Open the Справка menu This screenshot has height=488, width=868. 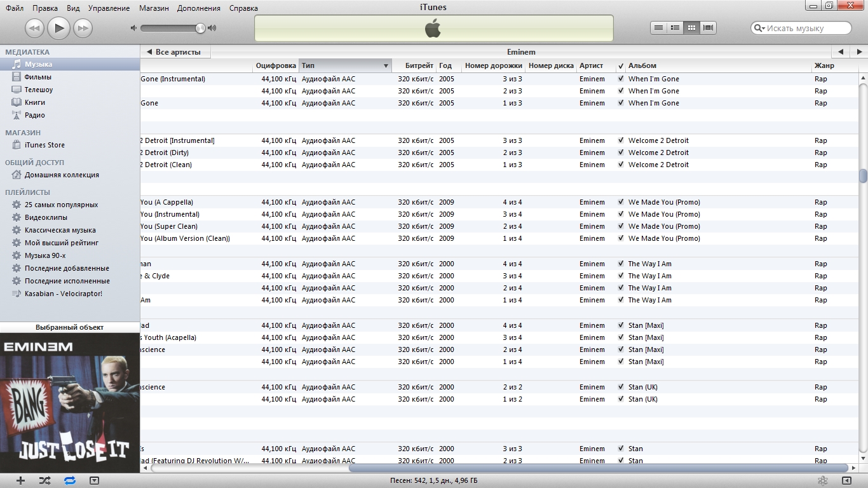point(243,8)
